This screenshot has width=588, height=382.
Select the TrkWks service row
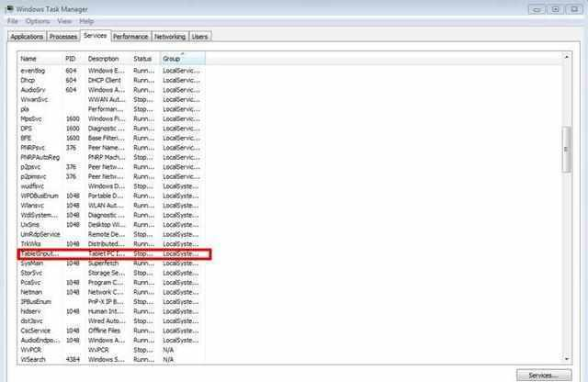click(111, 243)
